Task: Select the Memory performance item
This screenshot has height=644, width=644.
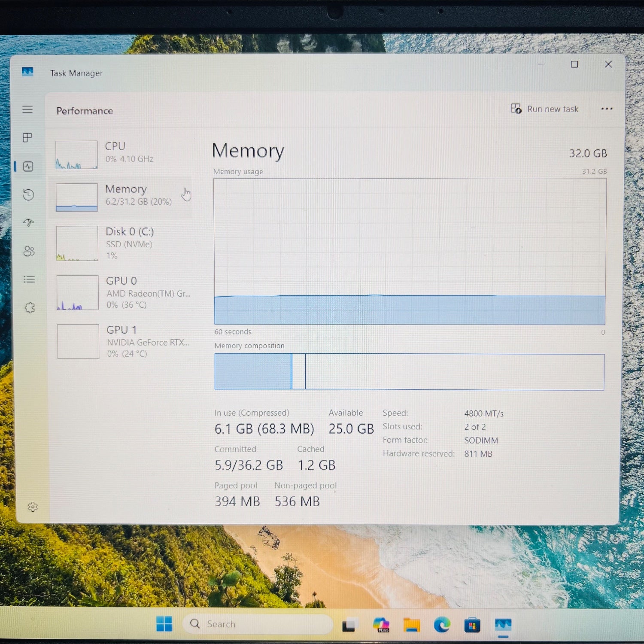Action: 120,196
